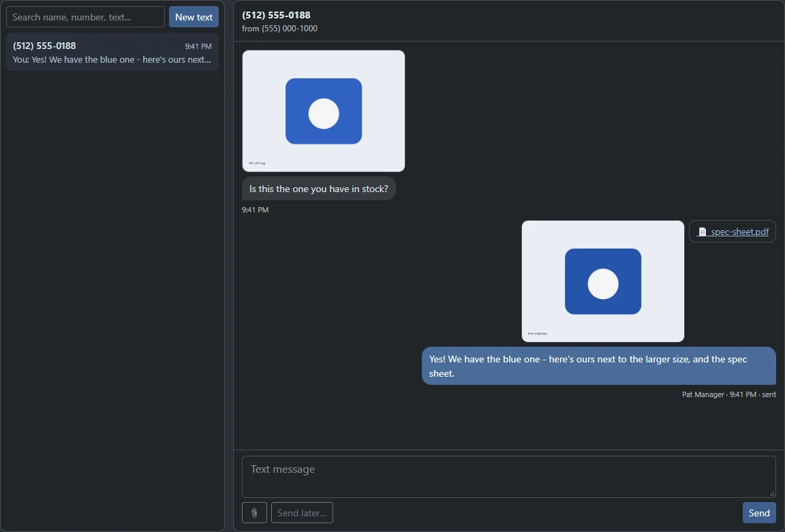
Task: Click the "Pat Manager · 9:41 PM · sent" status
Action: coord(729,394)
